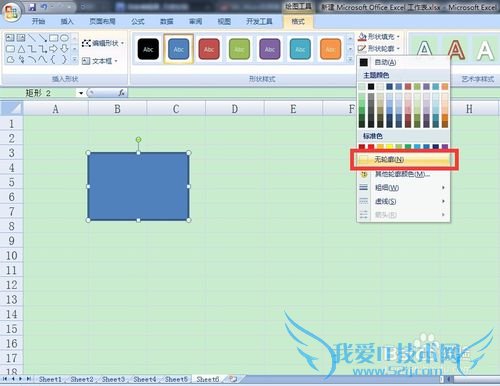
Task: Select the diagonal line shape tool
Action: pos(32,38)
